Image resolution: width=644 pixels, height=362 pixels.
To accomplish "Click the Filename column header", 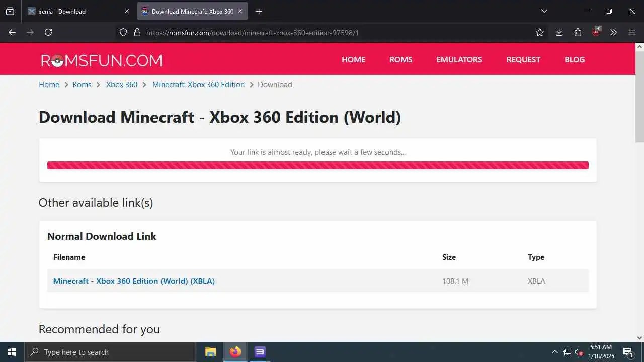I will click(x=69, y=257).
